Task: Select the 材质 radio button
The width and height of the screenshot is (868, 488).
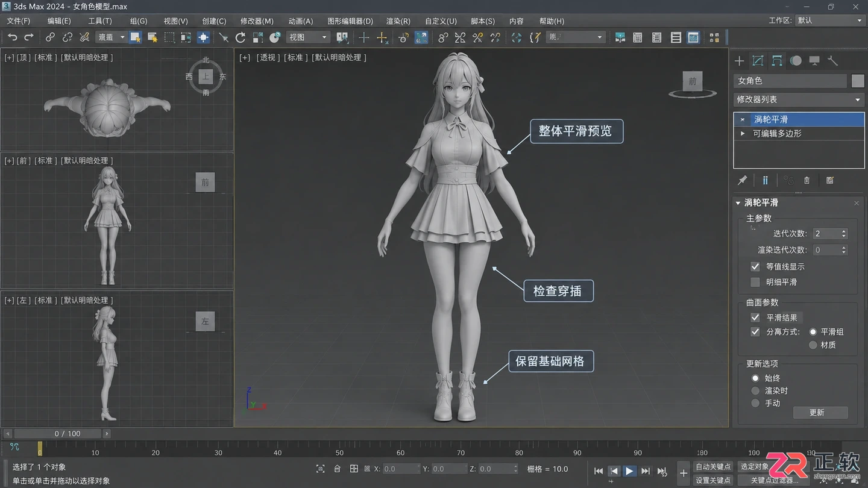Action: 813,345
